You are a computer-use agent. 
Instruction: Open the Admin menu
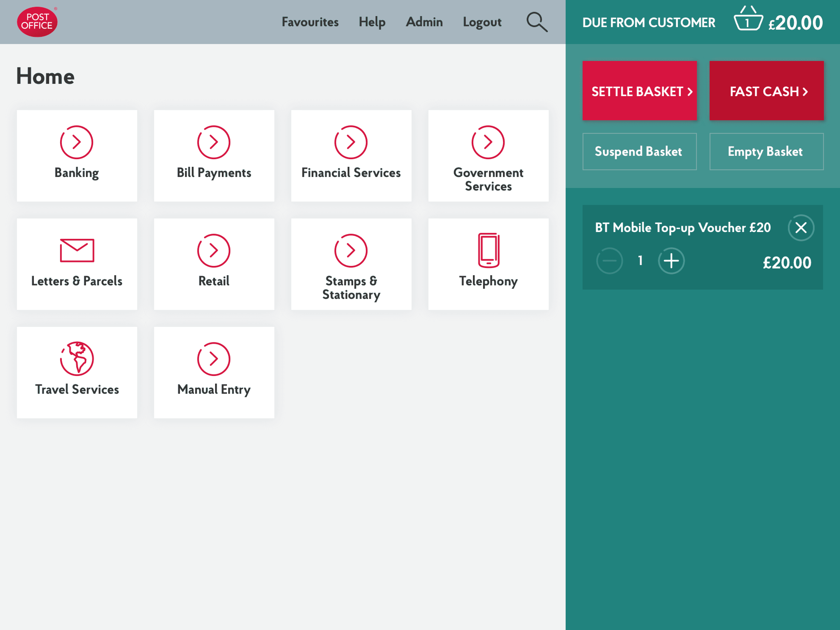click(x=424, y=22)
